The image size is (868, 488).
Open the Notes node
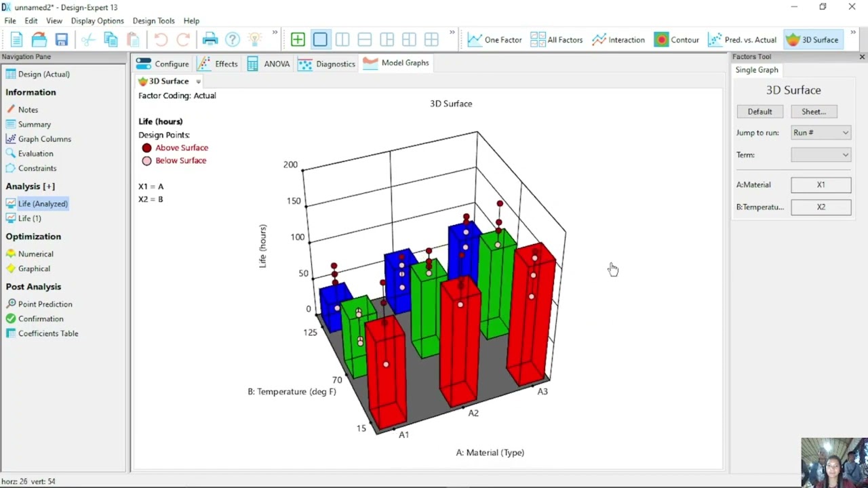22,110
